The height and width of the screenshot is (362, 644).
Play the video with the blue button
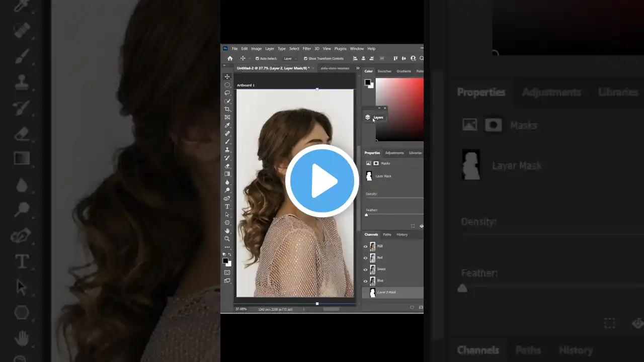tap(322, 181)
